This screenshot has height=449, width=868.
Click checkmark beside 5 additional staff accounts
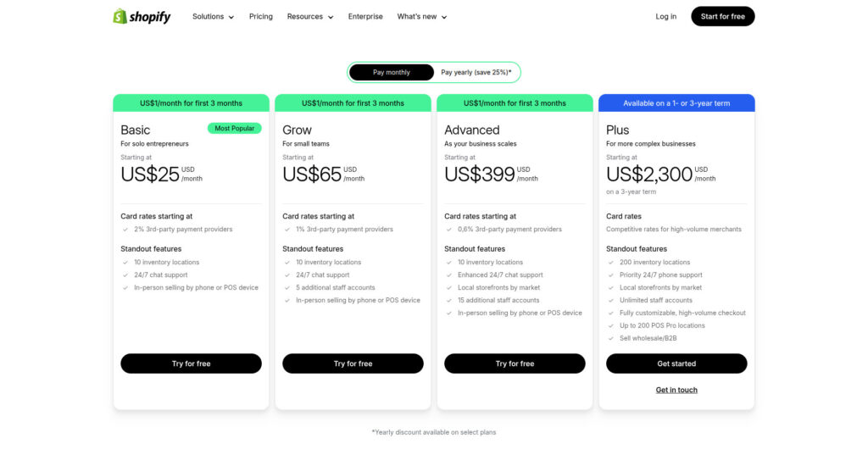click(x=287, y=287)
